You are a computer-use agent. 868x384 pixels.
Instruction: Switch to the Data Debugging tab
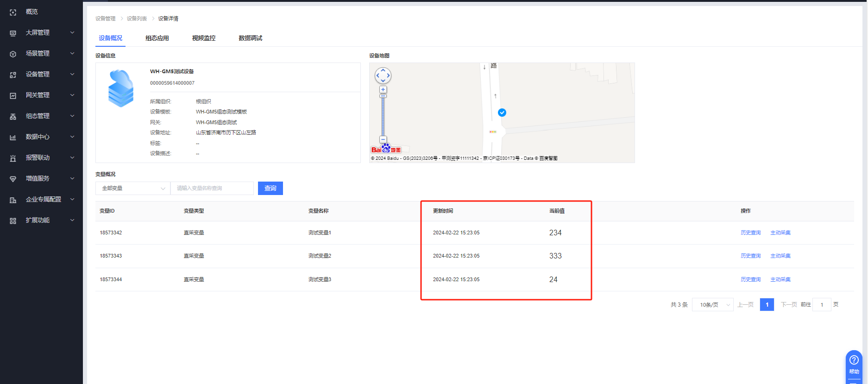pyautogui.click(x=250, y=38)
